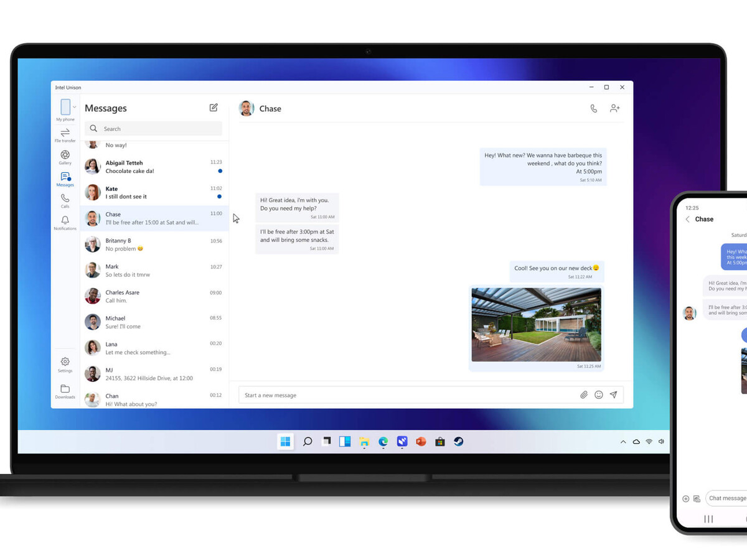Open the Gallery section
747x560 pixels.
(x=65, y=157)
